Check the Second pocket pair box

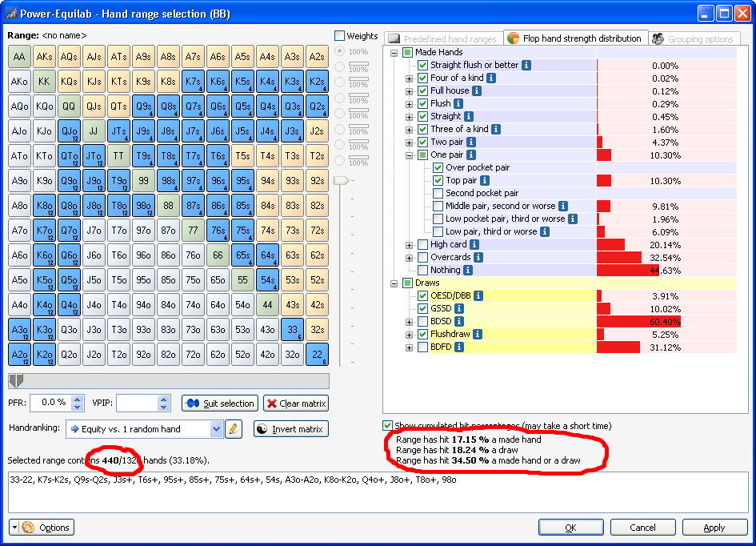click(438, 194)
